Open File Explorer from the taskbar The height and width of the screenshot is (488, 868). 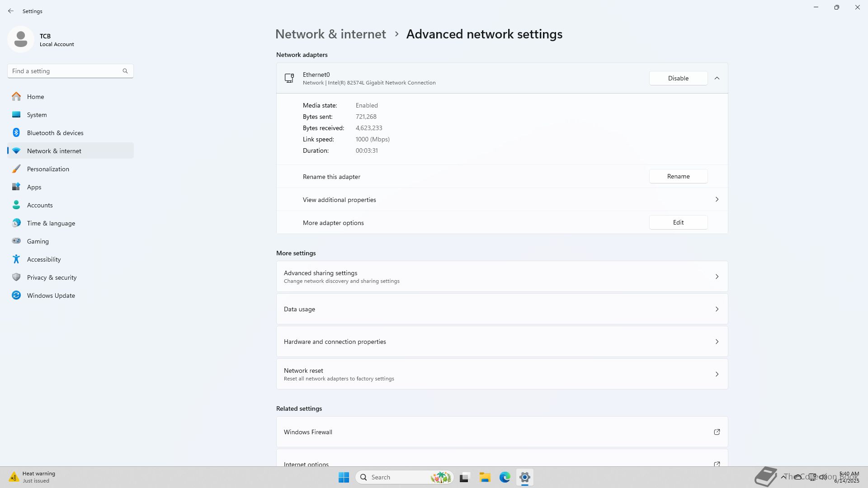485,477
